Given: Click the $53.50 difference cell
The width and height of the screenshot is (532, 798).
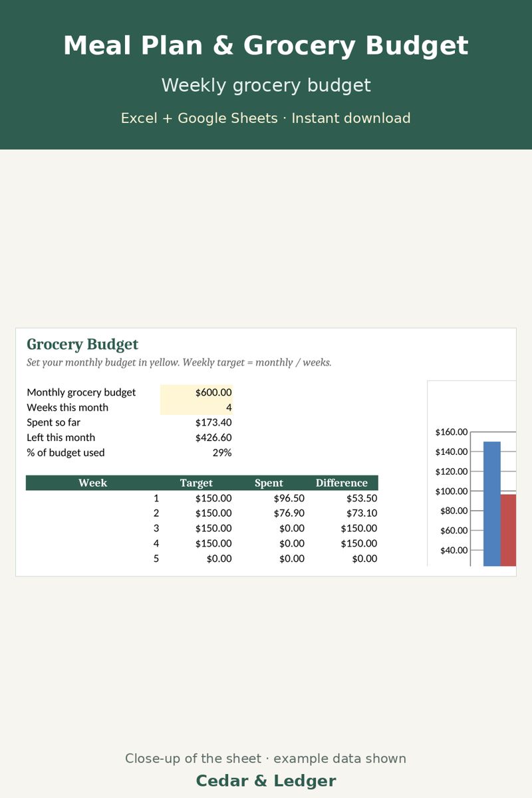Looking at the screenshot, I should coord(362,498).
